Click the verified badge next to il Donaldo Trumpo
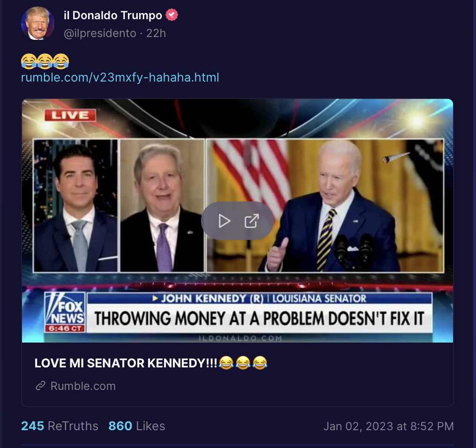This screenshot has height=448, width=476. (171, 15)
